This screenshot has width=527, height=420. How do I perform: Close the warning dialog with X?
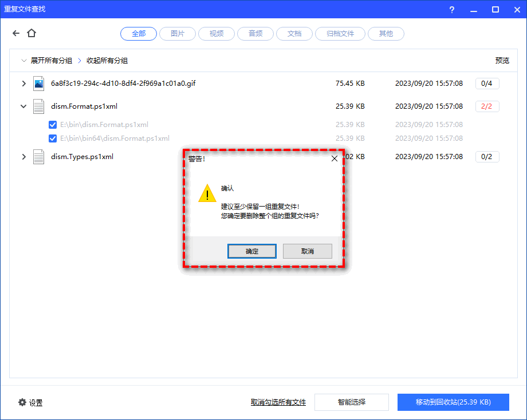point(335,159)
